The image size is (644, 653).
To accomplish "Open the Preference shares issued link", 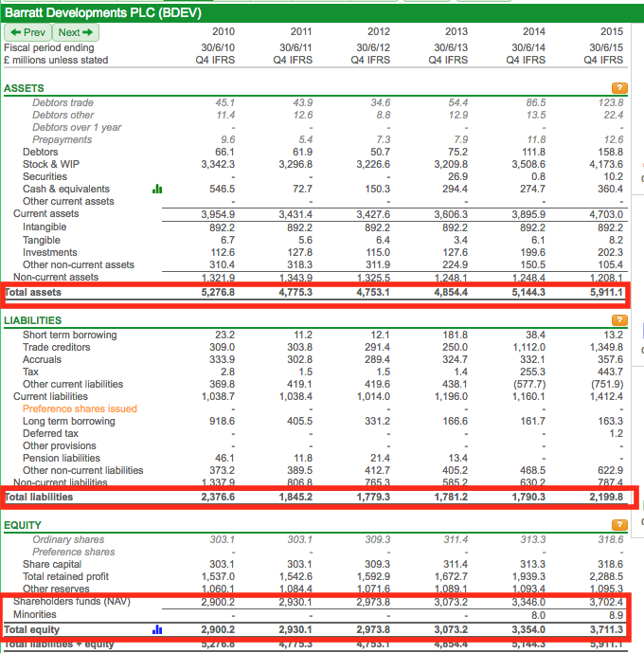I will [x=80, y=409].
